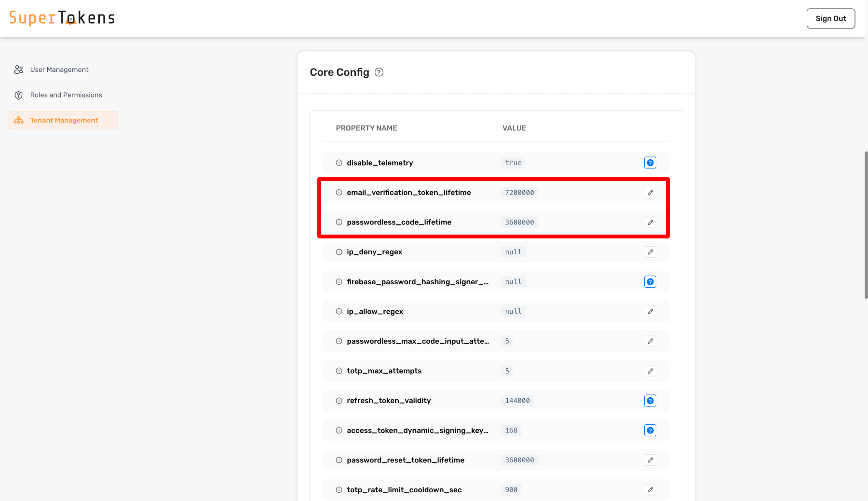Open the edit pencil for email_verification_token_lifetime
This screenshot has width=868, height=501.
(x=650, y=192)
